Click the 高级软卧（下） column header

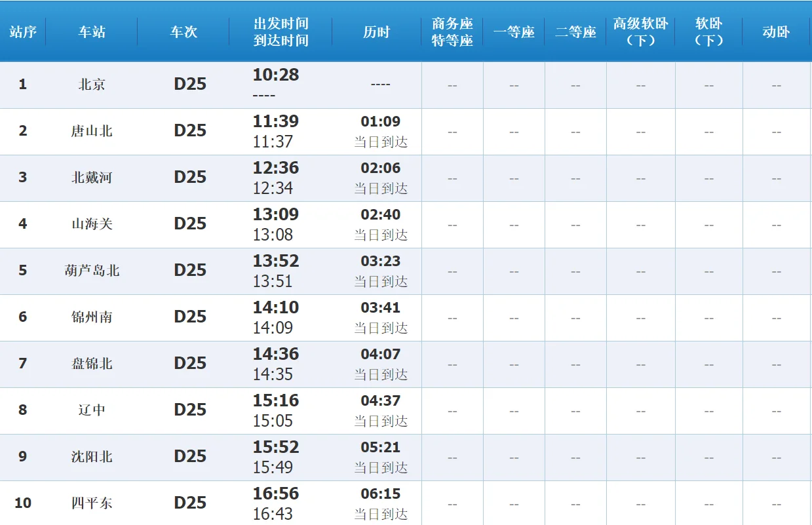click(640, 31)
